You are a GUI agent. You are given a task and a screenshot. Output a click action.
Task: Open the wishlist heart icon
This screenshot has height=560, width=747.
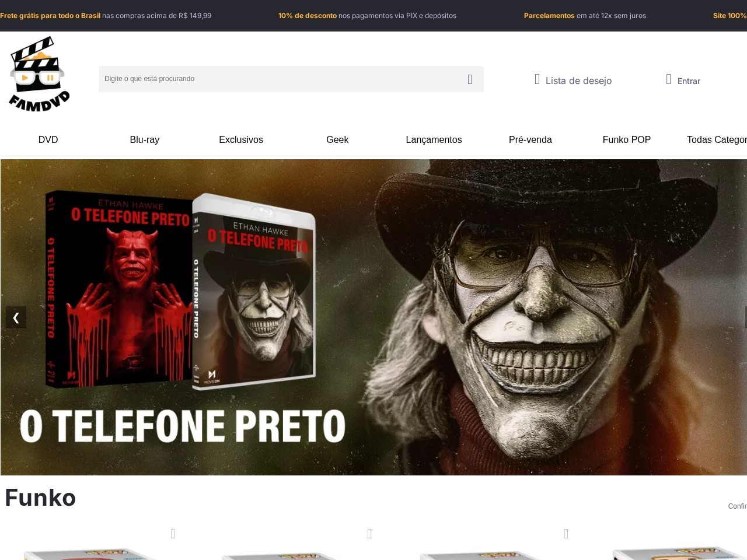click(537, 79)
